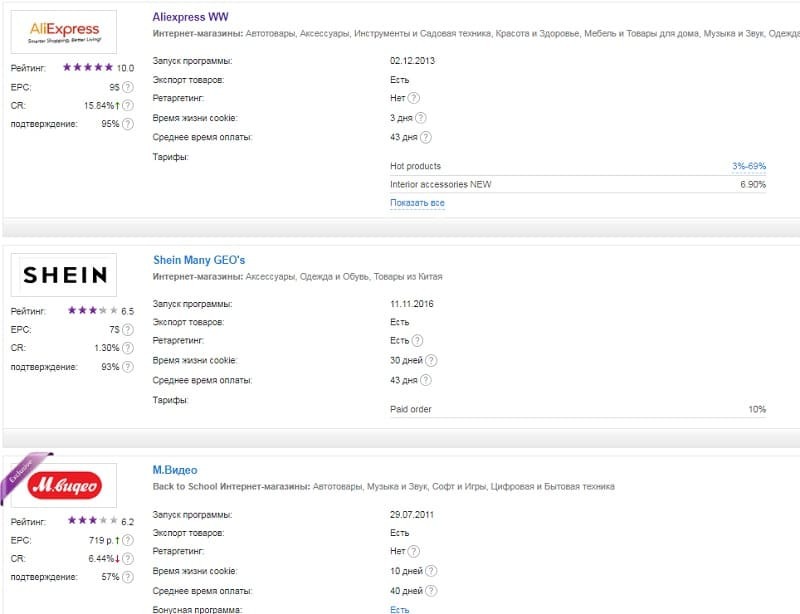This screenshot has height=614, width=800.
Task: Click help icon beside AliExpress CR value
Action: pyautogui.click(x=127, y=106)
